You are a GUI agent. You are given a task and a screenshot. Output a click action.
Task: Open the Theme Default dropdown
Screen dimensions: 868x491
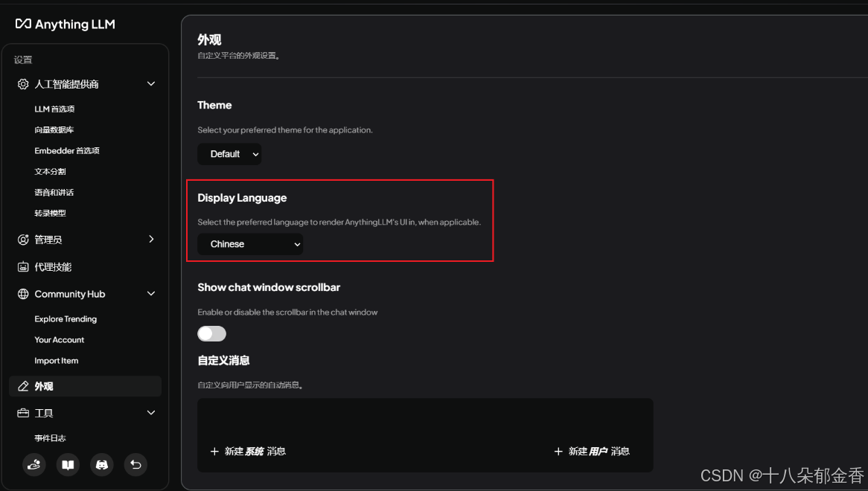(x=229, y=154)
